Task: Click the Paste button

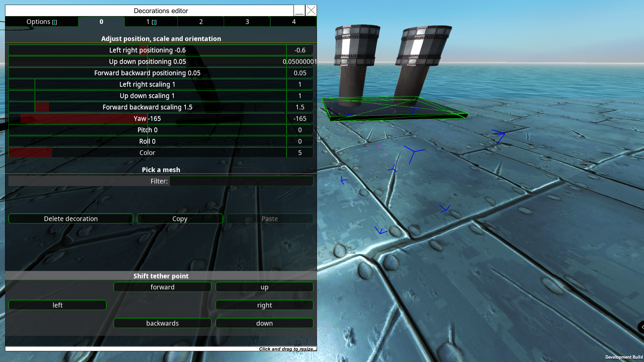Action: point(270,219)
